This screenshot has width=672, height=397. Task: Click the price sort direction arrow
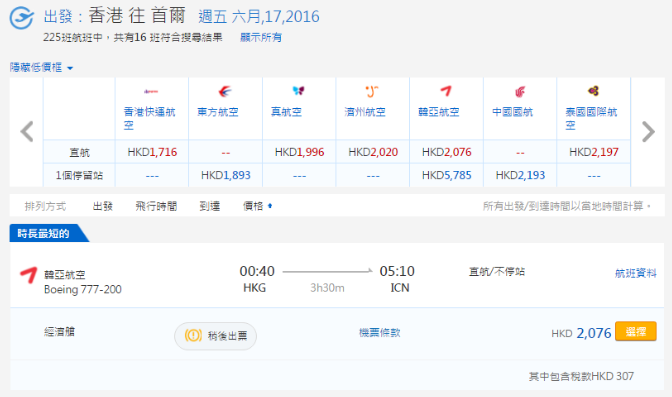[x=270, y=206]
